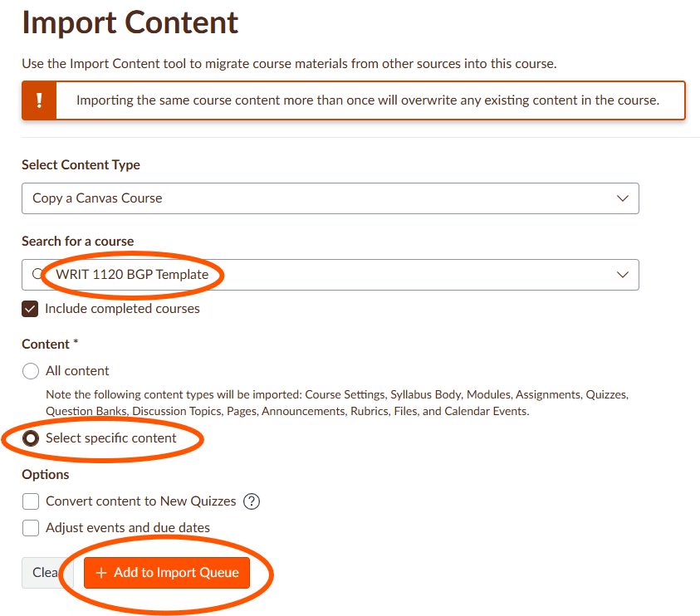Screen dimensions: 700x616
Task: Click the WRIT 1120 BGP Template course field
Action: click(x=133, y=275)
